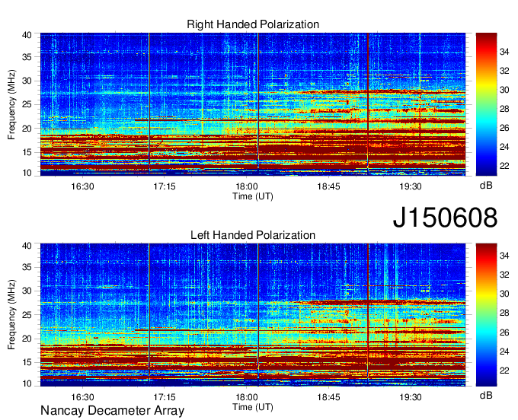Image resolution: width=518 pixels, height=420 pixels.
Task: Click the dB unit label under top color bar
Action: coord(486,186)
